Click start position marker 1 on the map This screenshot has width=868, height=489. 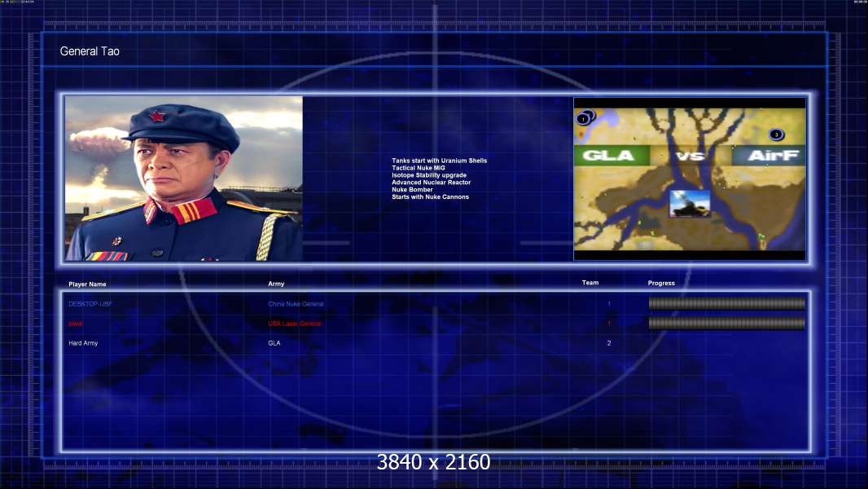(x=582, y=119)
